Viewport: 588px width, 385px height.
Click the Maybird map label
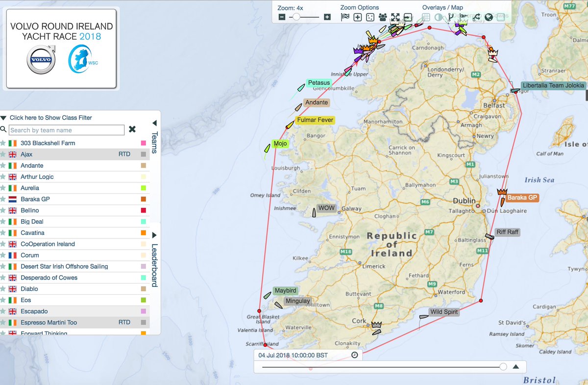pyautogui.click(x=285, y=291)
